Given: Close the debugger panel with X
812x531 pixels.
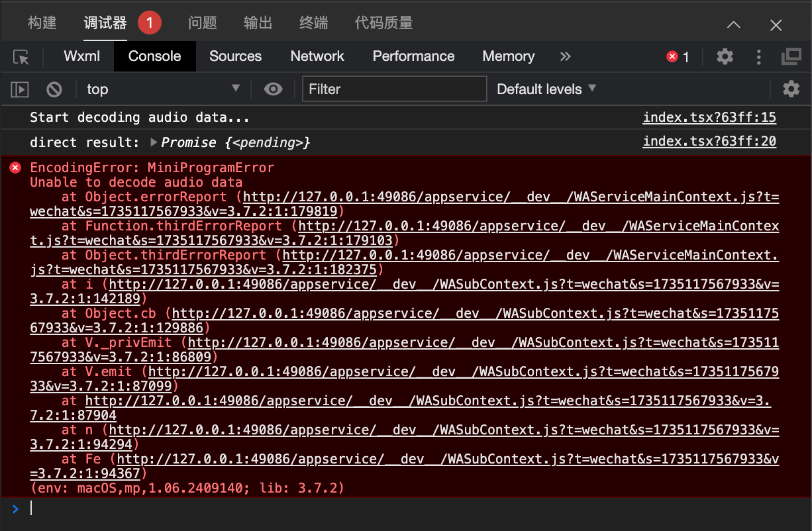Looking at the screenshot, I should pyautogui.click(x=776, y=25).
